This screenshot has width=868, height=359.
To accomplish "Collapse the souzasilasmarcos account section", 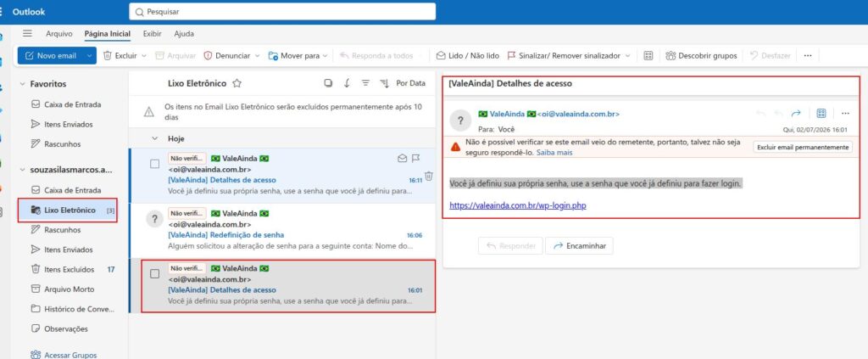I will (23, 170).
